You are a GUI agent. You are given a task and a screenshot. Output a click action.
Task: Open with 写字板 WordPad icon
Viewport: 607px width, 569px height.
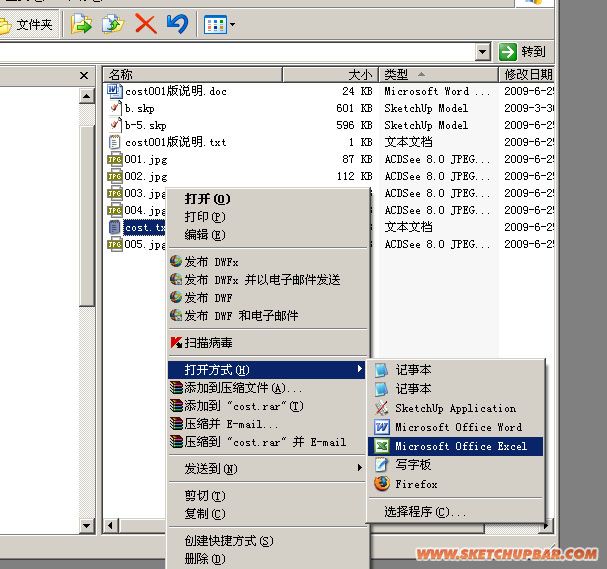point(382,465)
